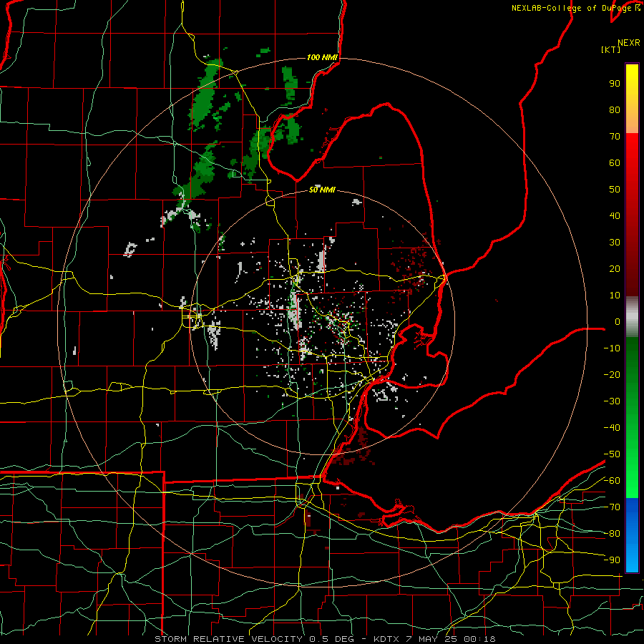
Task: Click the [KT] units label
Action: click(610, 49)
